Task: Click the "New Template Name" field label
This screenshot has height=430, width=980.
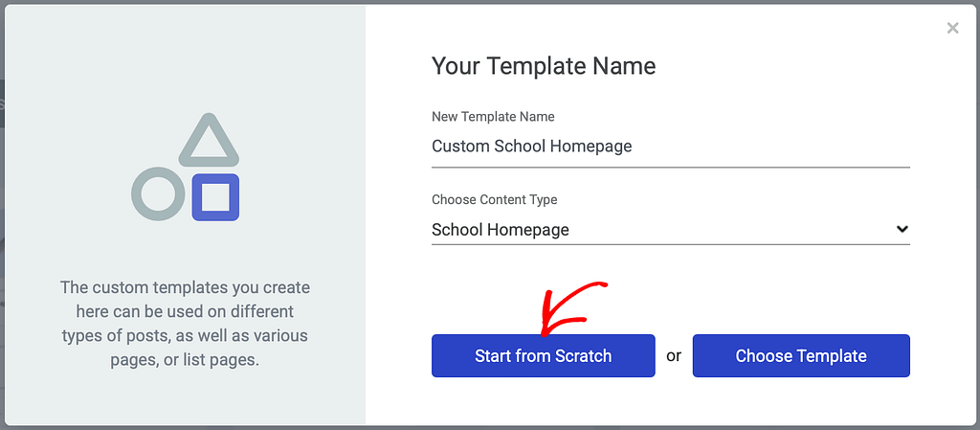Action: click(493, 117)
